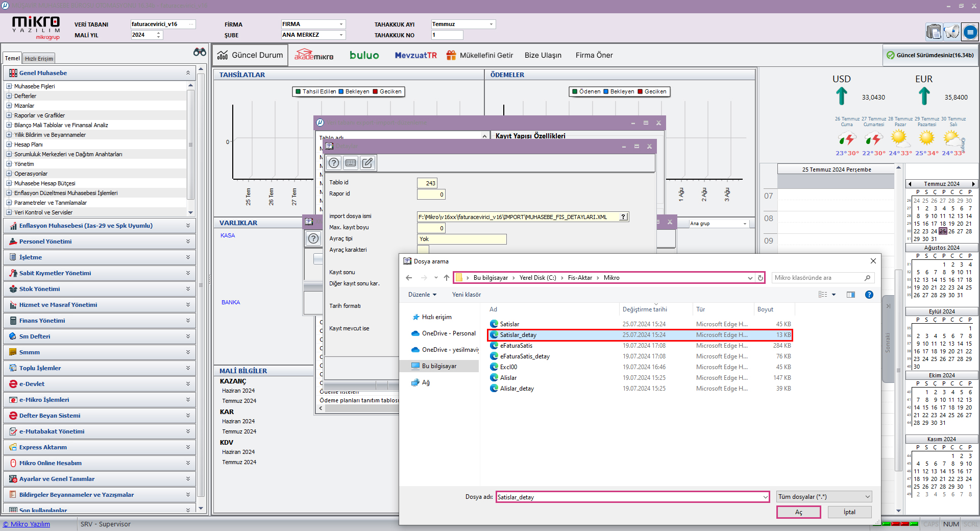Image resolution: width=980 pixels, height=531 pixels.
Task: Open the Düzenle menu in file dialog
Action: point(422,295)
